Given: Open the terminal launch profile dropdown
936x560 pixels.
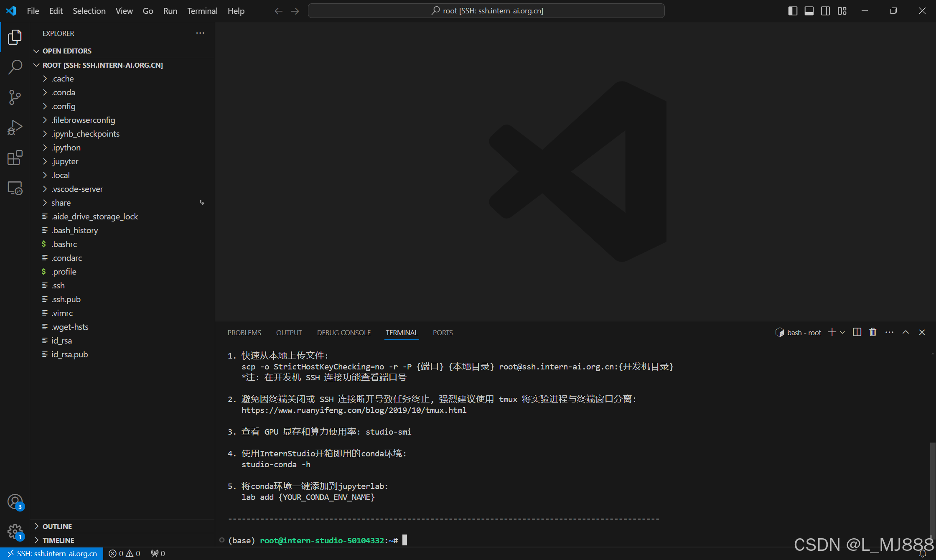Looking at the screenshot, I should coord(842,332).
